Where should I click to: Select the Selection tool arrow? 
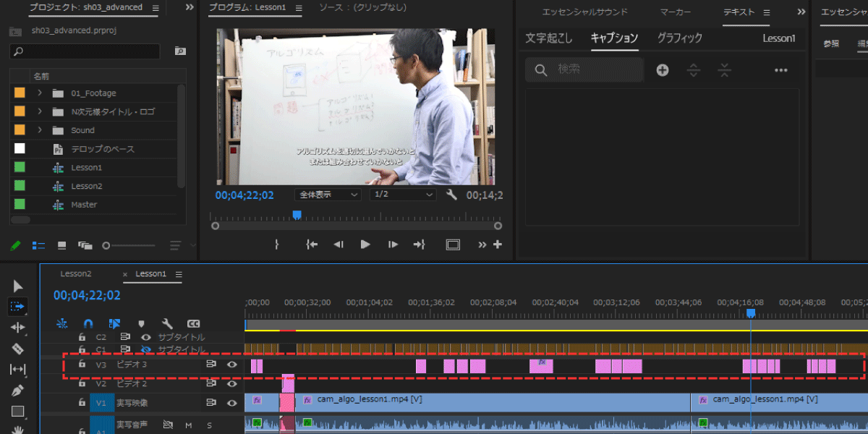[x=18, y=286]
